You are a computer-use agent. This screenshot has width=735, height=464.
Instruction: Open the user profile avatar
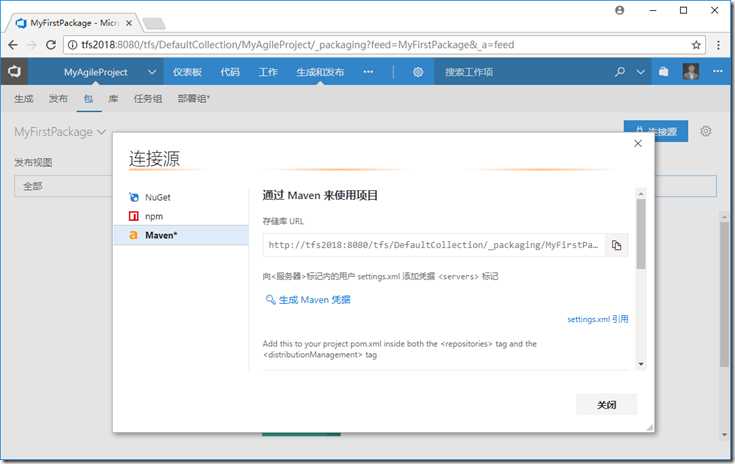pos(690,72)
